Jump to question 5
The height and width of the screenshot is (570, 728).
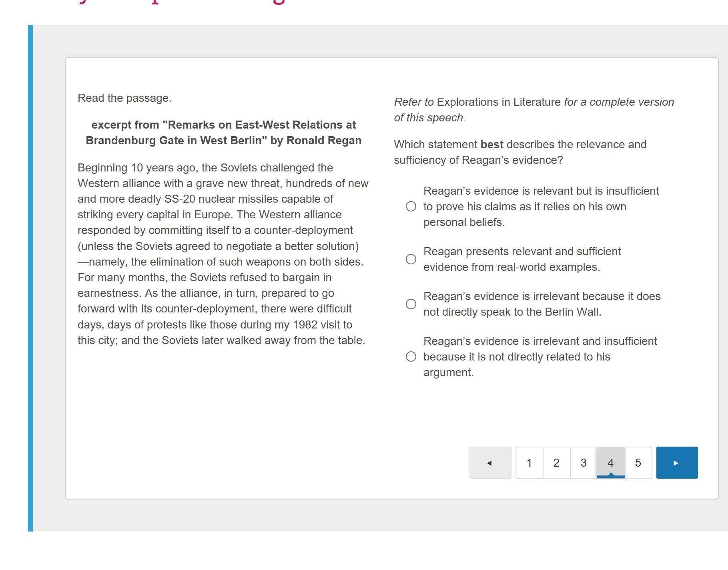click(x=638, y=463)
